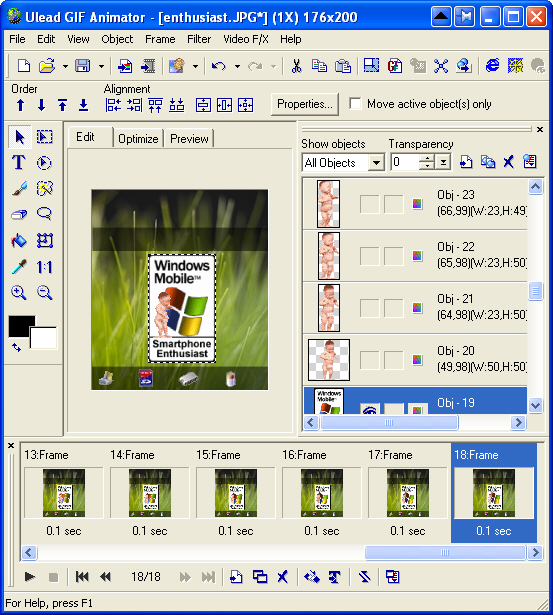
Task: Go to the first frame
Action: click(82, 577)
